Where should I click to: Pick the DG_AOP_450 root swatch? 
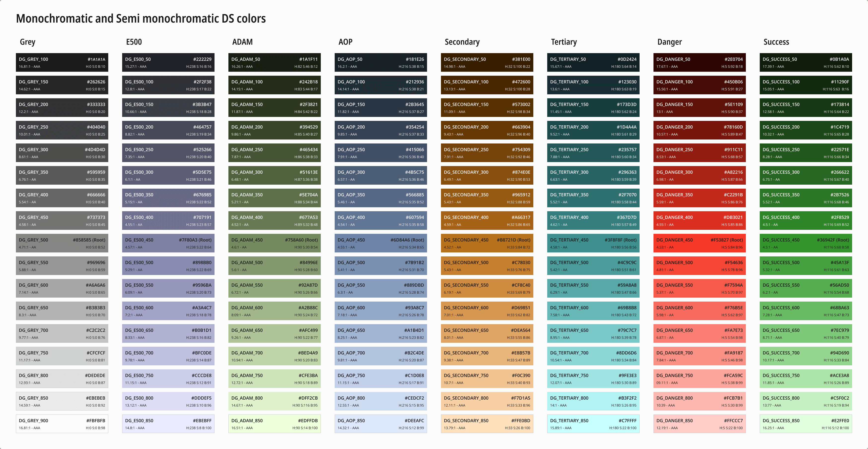pos(381,243)
